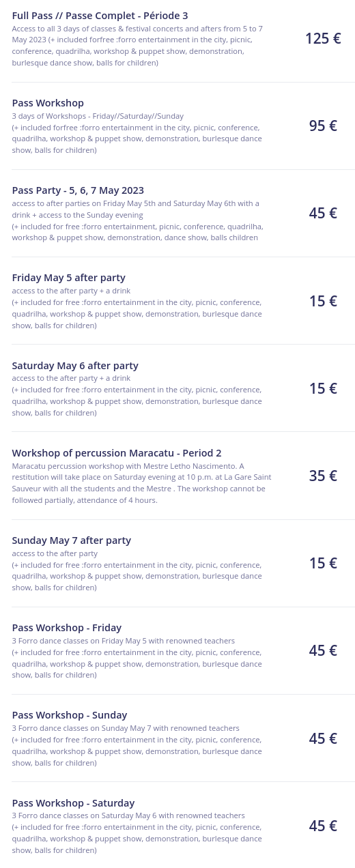Click the 125 € price

[323, 38]
